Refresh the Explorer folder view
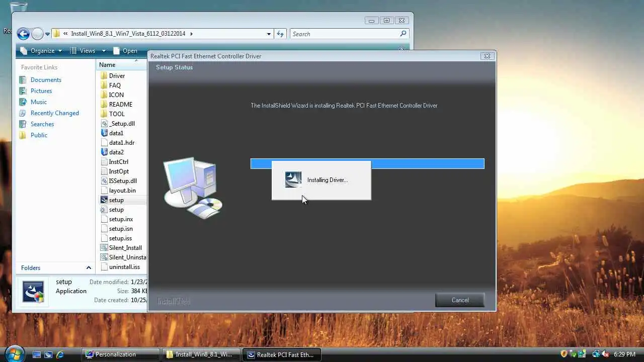This screenshot has height=362, width=644. pos(280,34)
